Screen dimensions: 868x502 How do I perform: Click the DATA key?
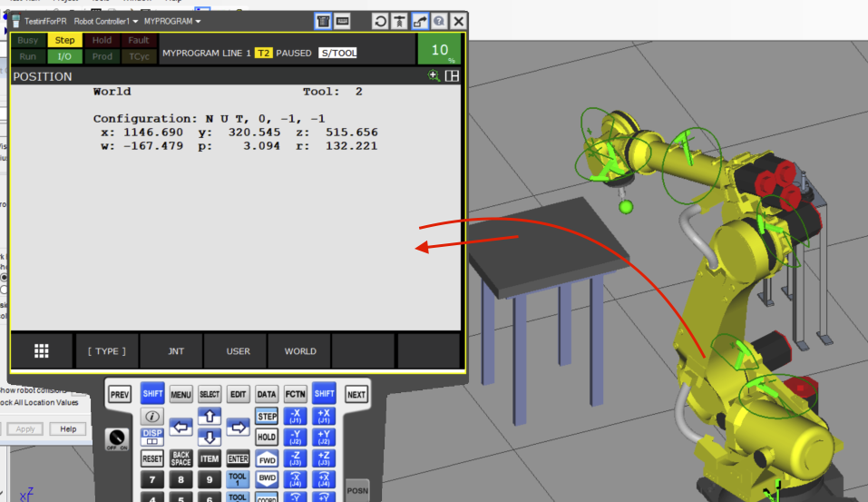(x=267, y=395)
